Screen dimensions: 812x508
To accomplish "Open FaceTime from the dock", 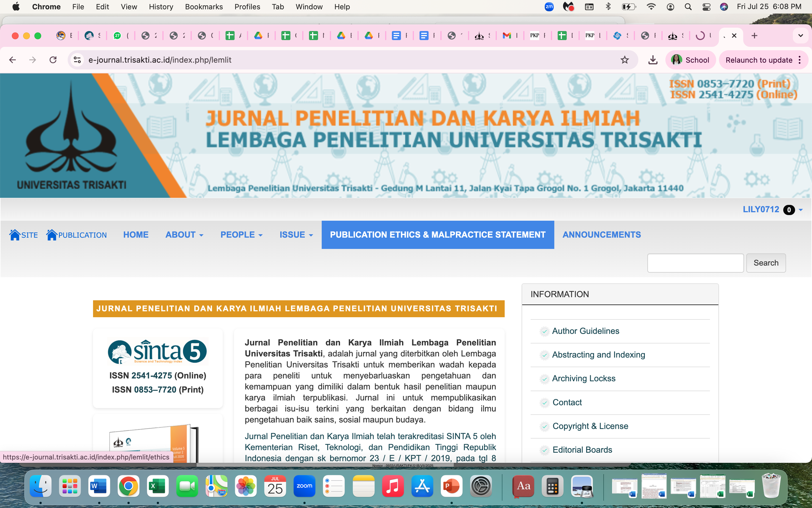I will (187, 486).
